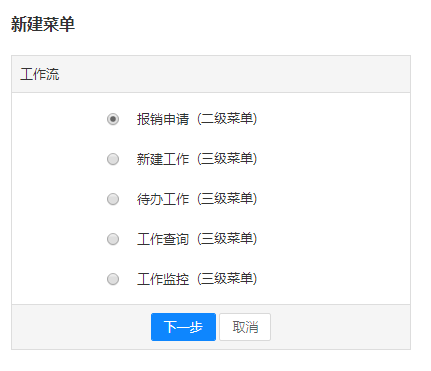
Task: Click (二级菜单) text beside 报销申请
Action: [227, 119]
